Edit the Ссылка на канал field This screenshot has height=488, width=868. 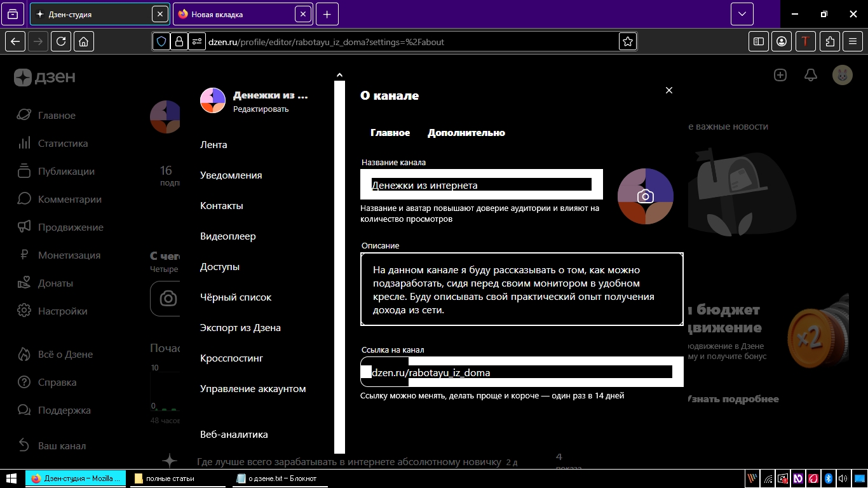point(522,372)
